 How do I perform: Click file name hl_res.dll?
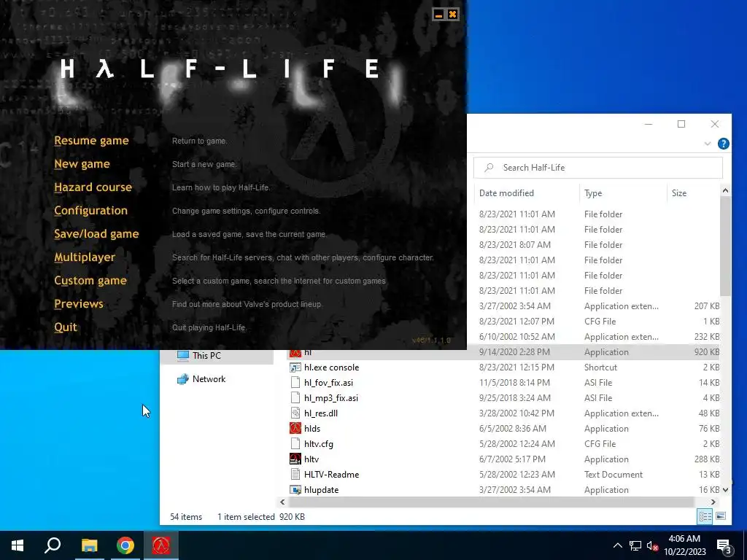tap(321, 413)
